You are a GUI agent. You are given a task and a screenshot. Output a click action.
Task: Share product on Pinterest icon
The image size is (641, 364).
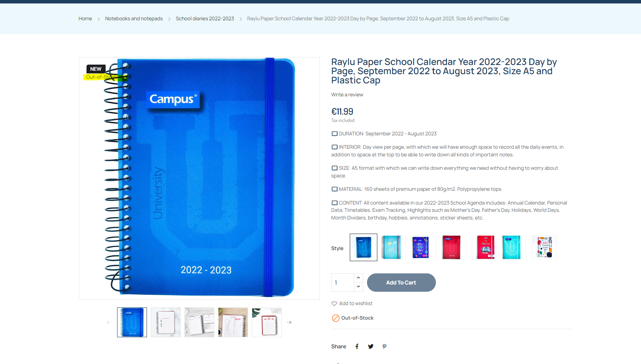(x=384, y=346)
